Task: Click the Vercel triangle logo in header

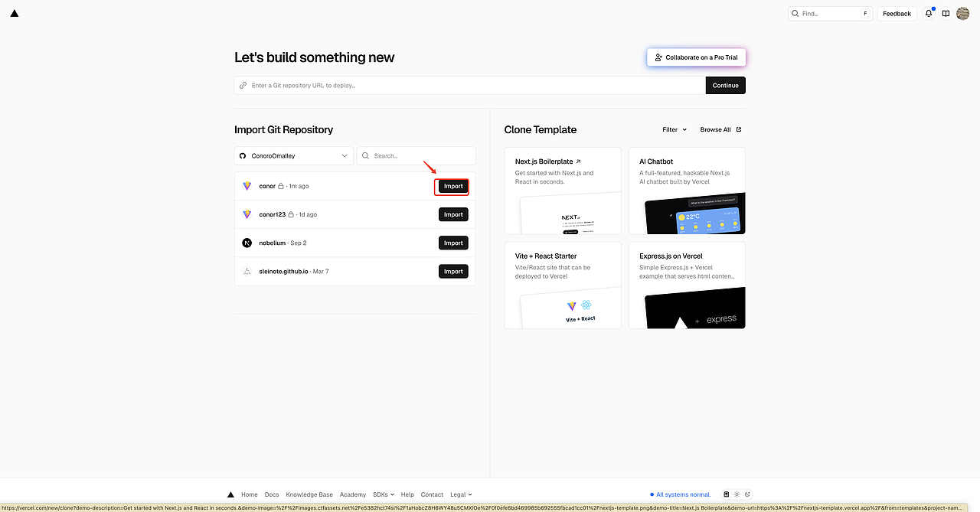Action: 15,13
